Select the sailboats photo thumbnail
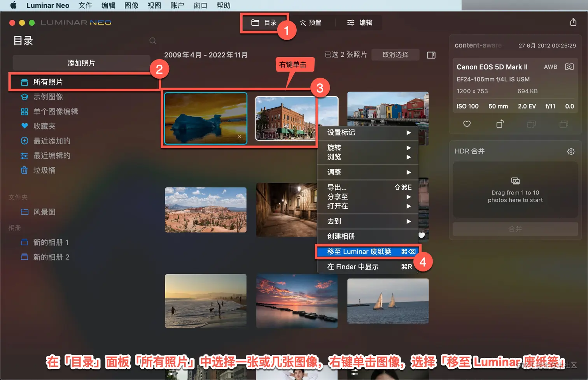 (x=388, y=301)
